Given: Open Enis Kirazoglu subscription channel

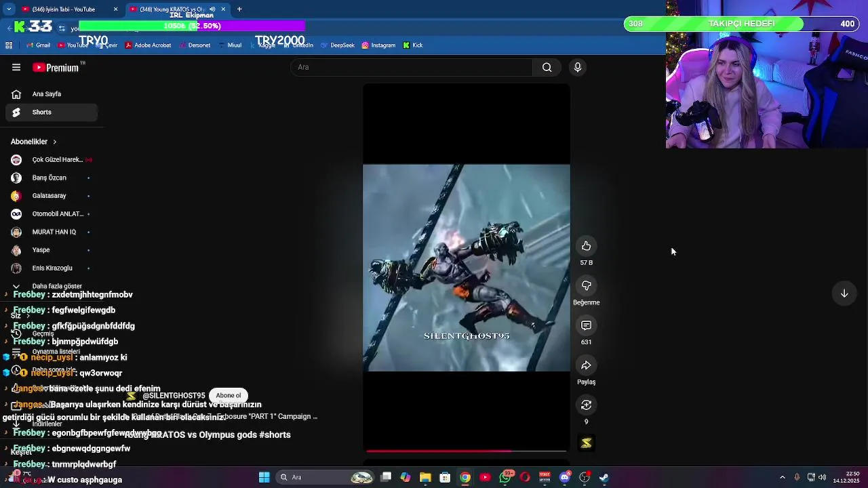Looking at the screenshot, I should tap(52, 268).
